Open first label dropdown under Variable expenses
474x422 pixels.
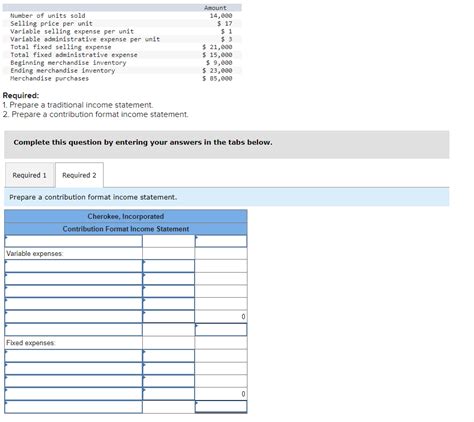(x=73, y=266)
